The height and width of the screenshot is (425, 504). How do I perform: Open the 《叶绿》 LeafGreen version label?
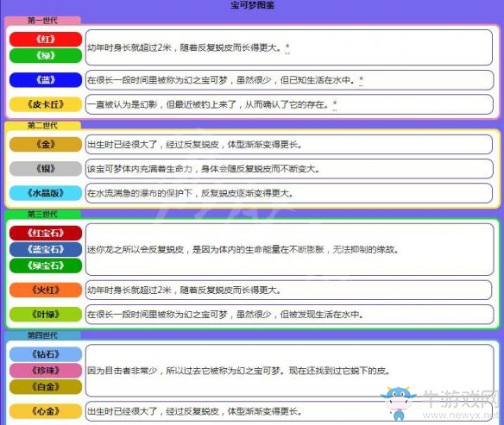[x=46, y=315]
